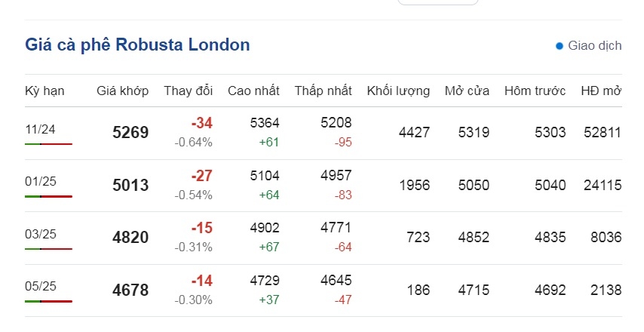Screen dimensions: 644x332
Task: Click the Mở cửa column header
Action: 467,91
